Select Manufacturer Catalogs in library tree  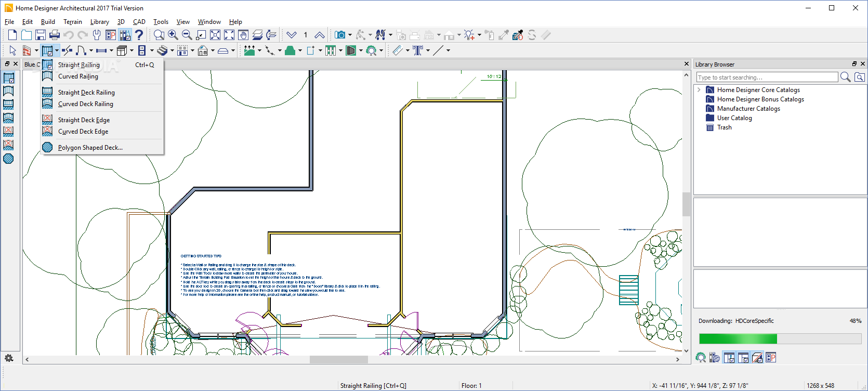748,109
